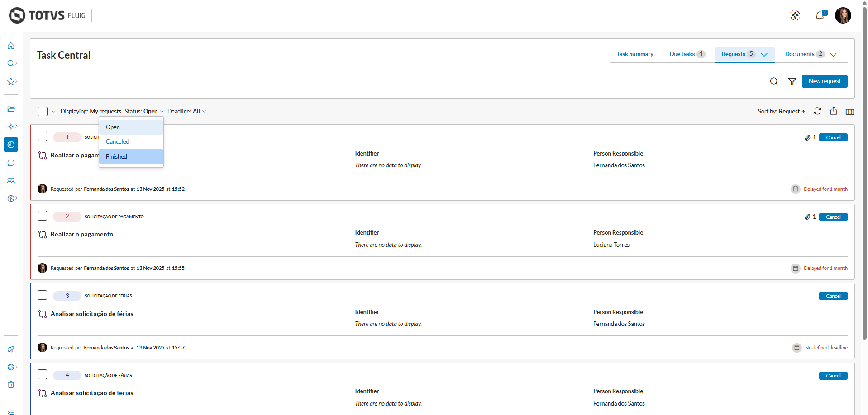Switch to the Task Summary tab
The image size is (868, 415).
pyautogui.click(x=634, y=54)
